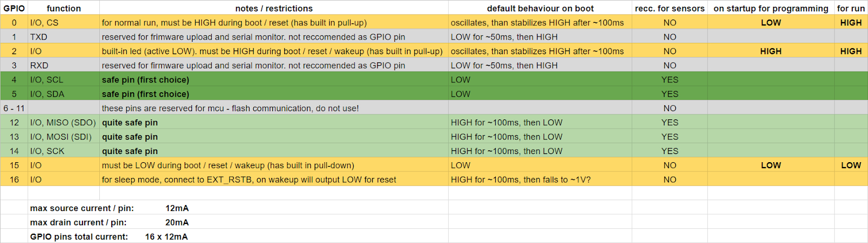The height and width of the screenshot is (243, 868).
Task: Click 'for sleep mode, connect to EXT_RSTB' note
Action: click(x=274, y=180)
